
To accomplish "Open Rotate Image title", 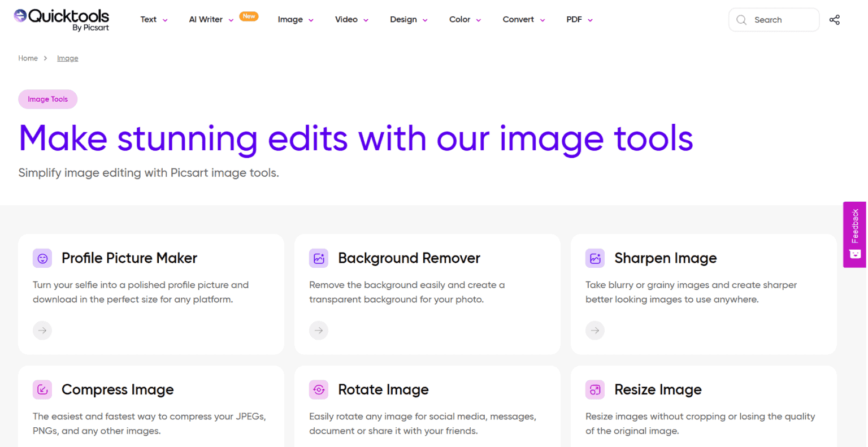I will coord(383,389).
